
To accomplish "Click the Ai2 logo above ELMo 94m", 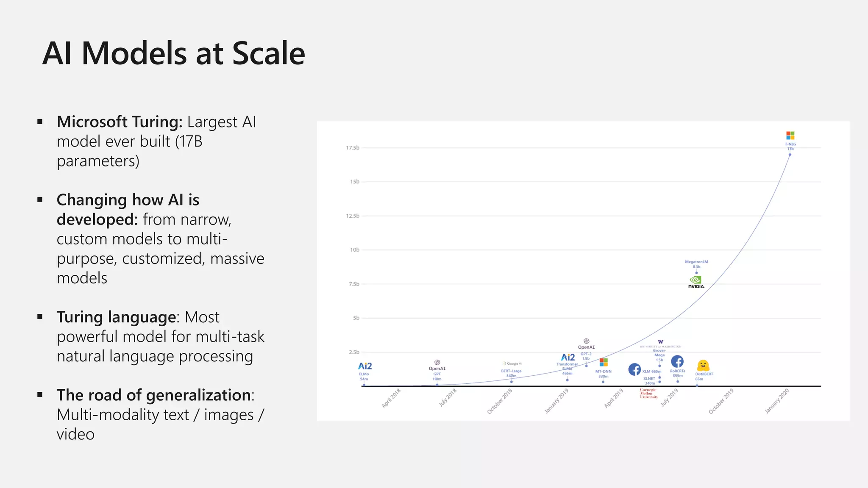I will coord(365,366).
